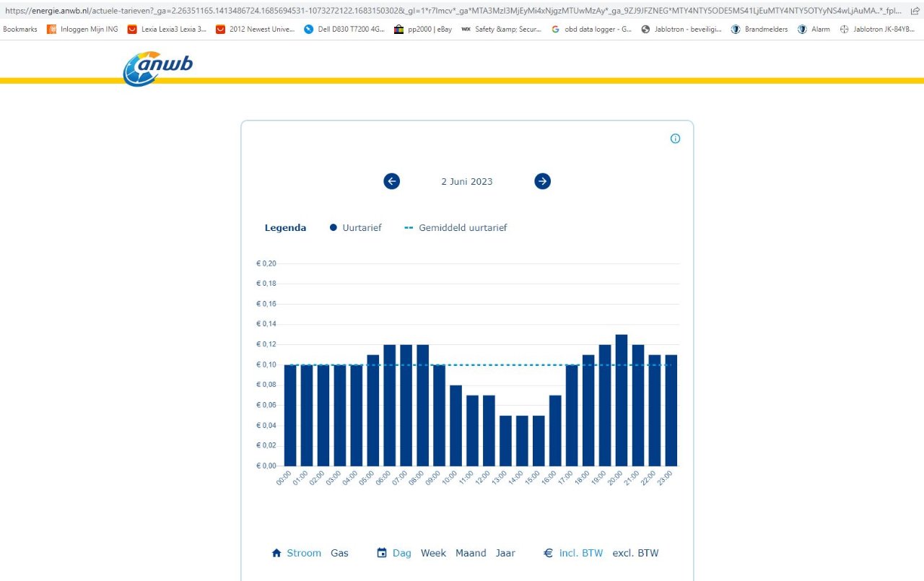
Task: Switch to the Maand view
Action: pos(471,553)
